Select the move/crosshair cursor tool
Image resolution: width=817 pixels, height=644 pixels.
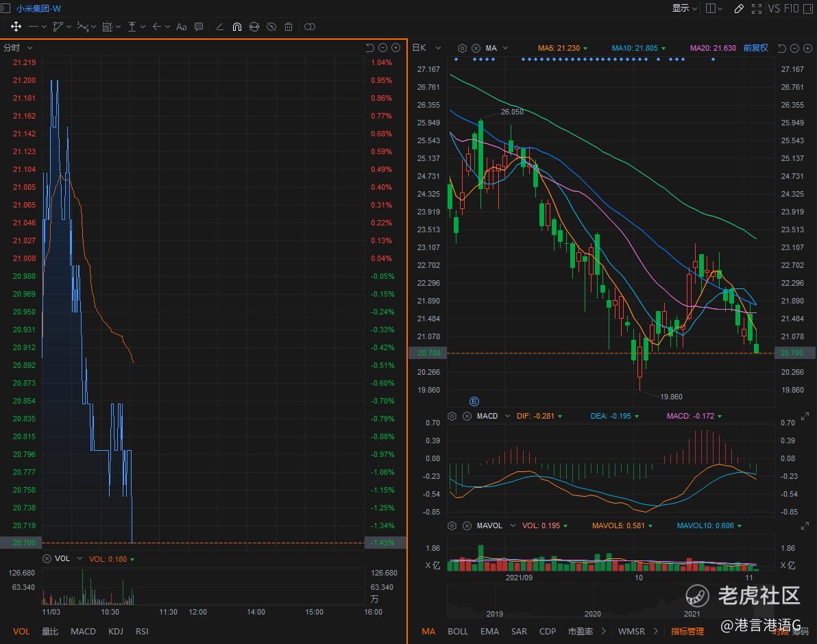[16, 27]
